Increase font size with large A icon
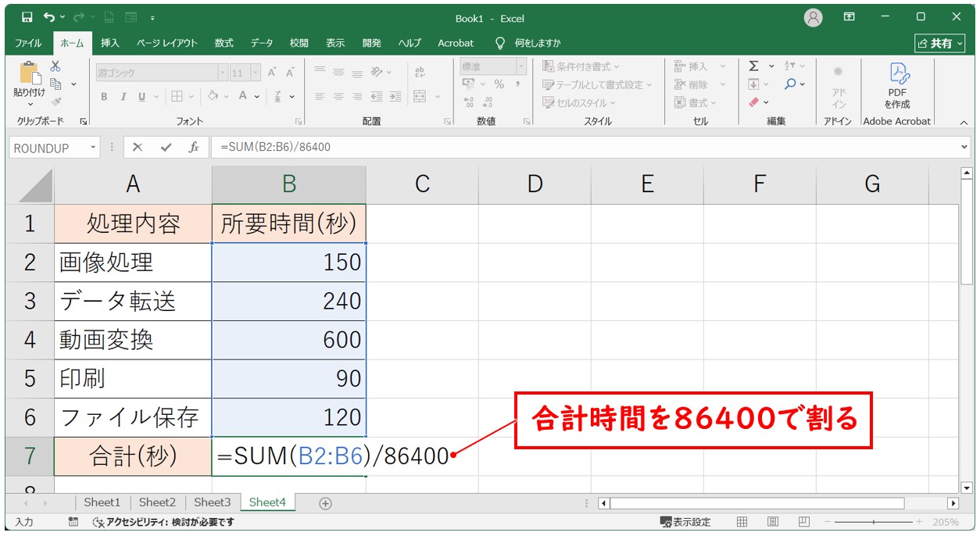 pyautogui.click(x=272, y=73)
